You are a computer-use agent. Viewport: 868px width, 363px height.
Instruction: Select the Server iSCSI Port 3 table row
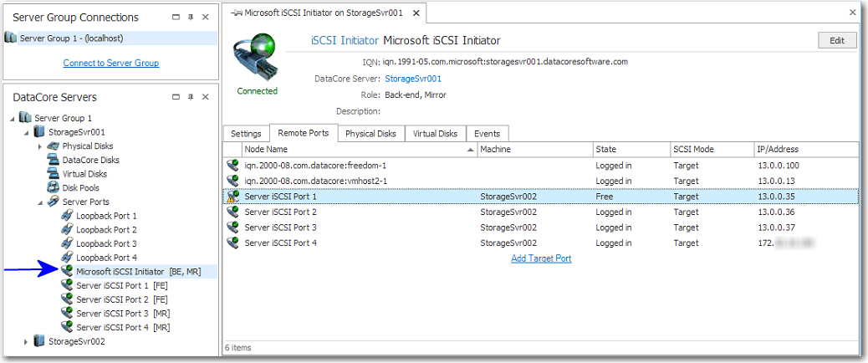point(540,228)
